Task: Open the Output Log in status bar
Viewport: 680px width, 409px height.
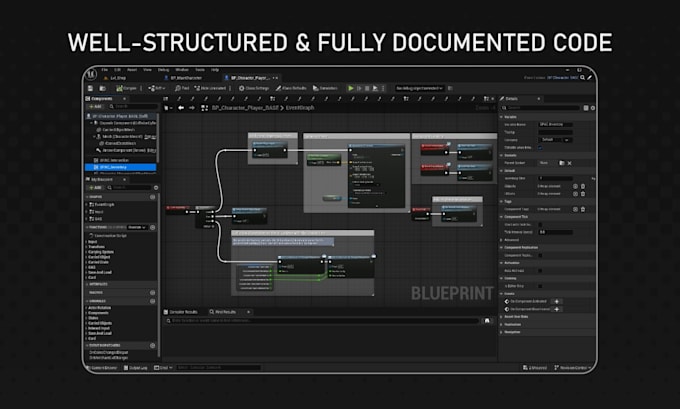Action: coord(136,368)
